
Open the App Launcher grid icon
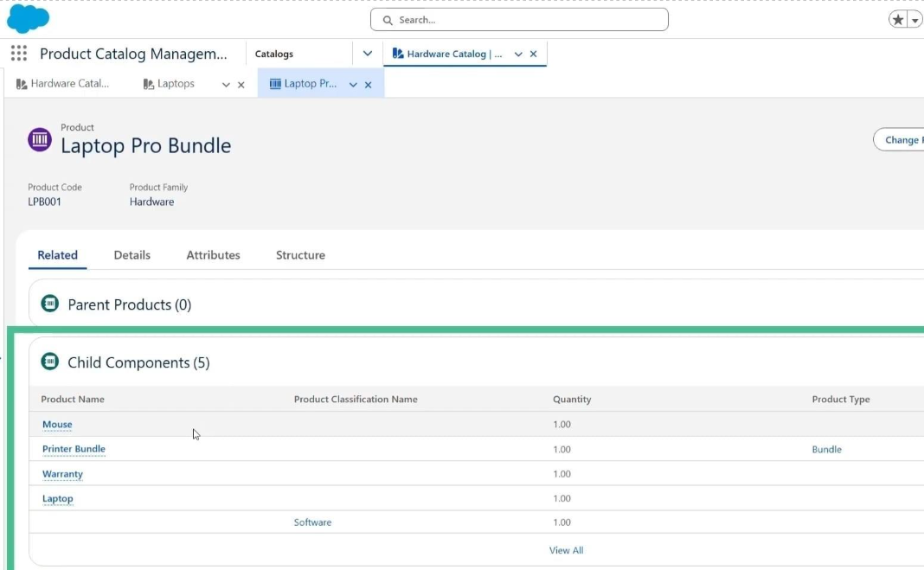(x=19, y=54)
